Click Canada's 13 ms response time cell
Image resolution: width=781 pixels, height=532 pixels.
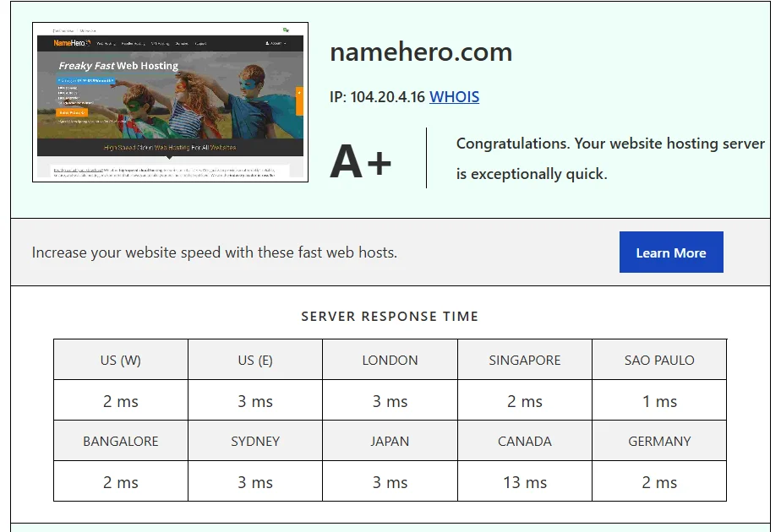click(x=524, y=482)
